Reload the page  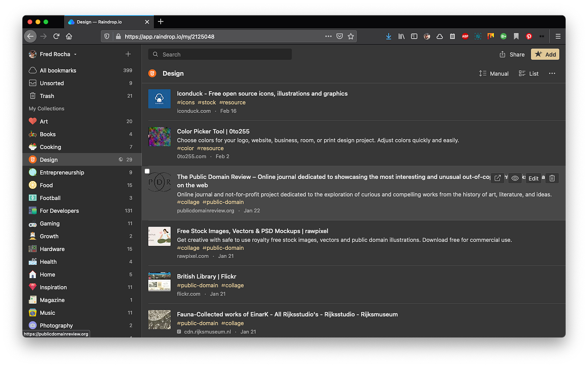click(x=57, y=36)
